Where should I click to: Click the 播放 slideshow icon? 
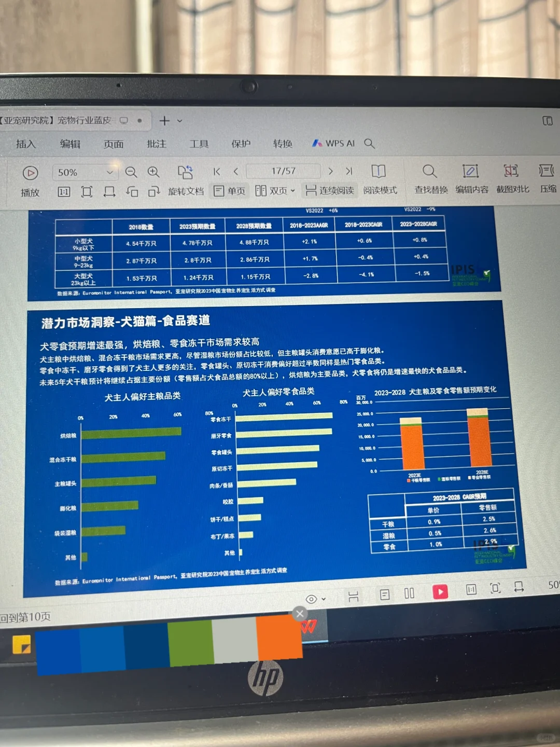(x=30, y=172)
